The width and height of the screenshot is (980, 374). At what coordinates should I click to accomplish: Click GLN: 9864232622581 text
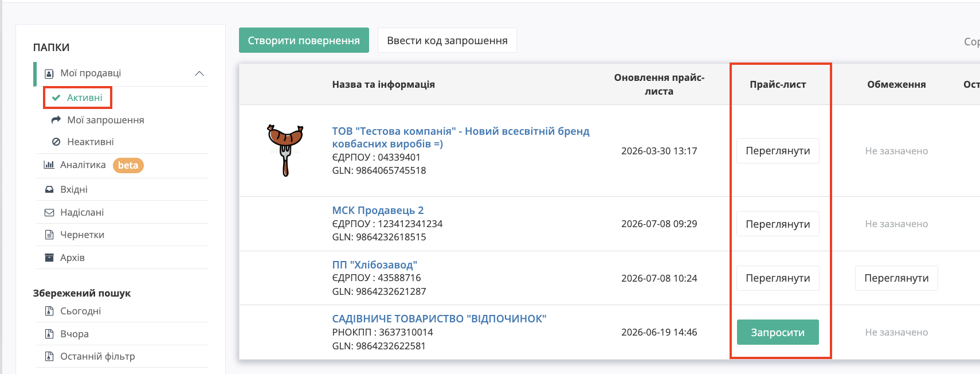tap(379, 346)
